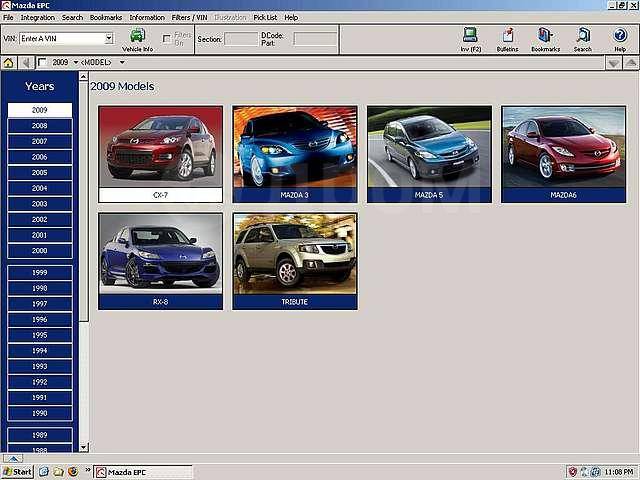Click the Vehicle Info car icon

click(137, 36)
